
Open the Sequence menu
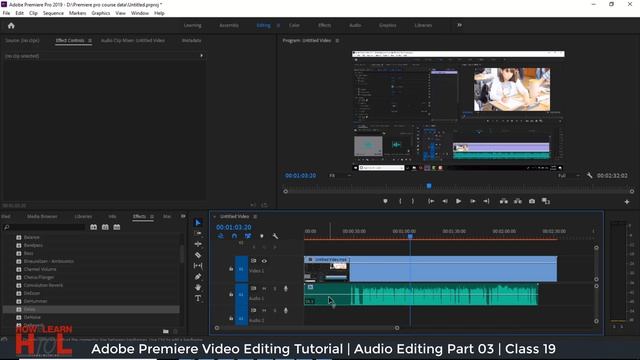tap(53, 13)
